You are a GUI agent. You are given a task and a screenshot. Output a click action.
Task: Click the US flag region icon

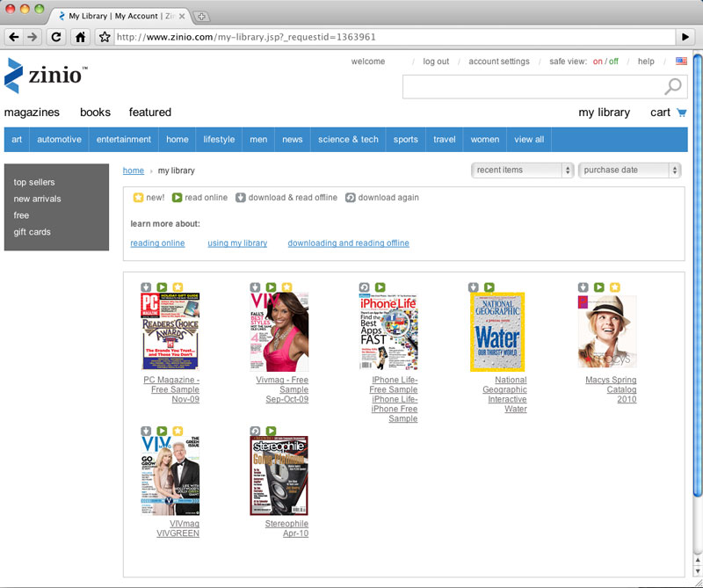(681, 61)
